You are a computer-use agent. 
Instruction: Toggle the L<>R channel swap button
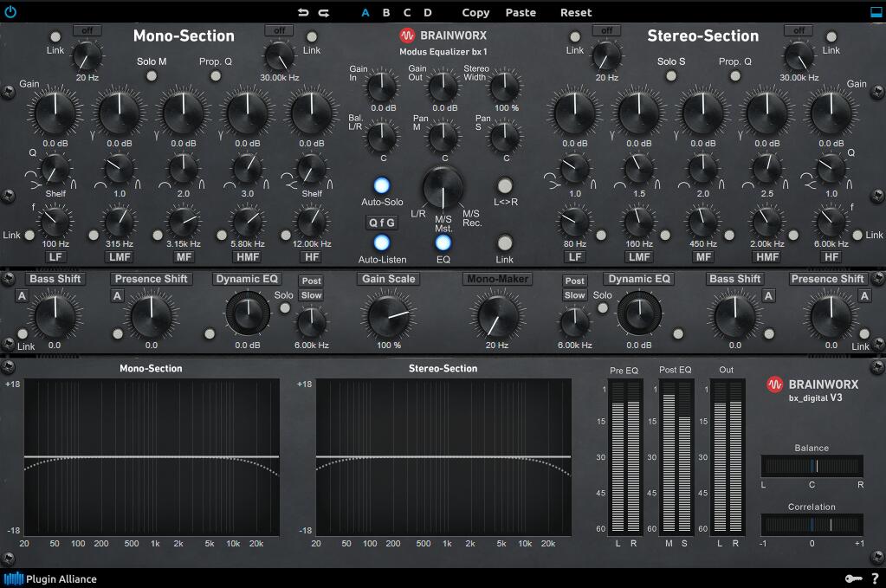[505, 185]
